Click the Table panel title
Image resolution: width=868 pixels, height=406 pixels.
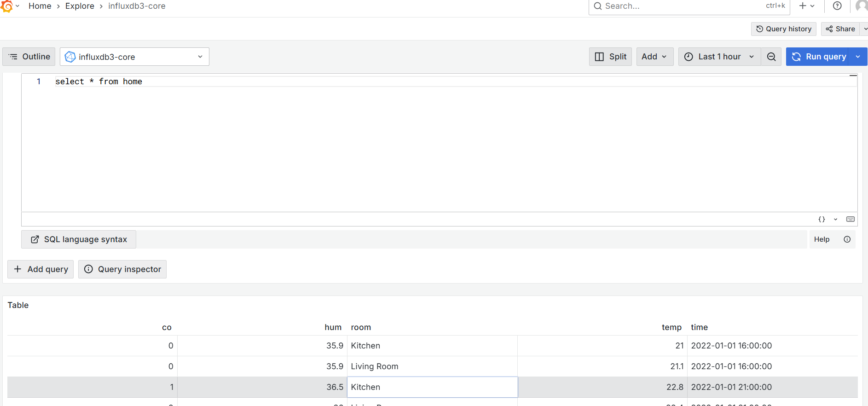(x=18, y=305)
